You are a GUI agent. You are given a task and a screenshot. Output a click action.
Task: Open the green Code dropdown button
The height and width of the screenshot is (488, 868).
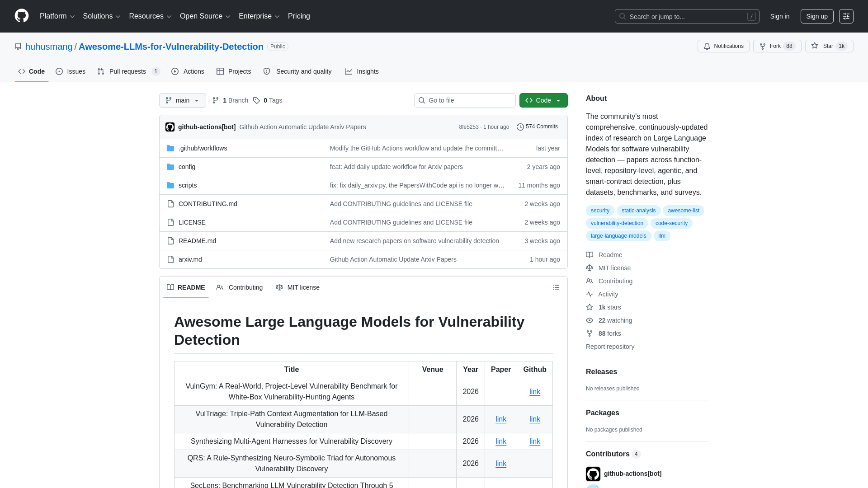coord(543,100)
